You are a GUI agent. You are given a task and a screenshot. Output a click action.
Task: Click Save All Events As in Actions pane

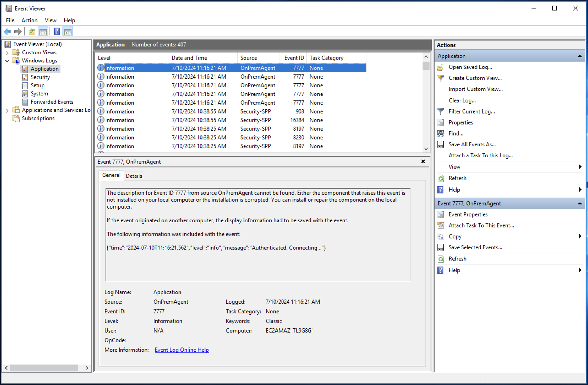472,144
